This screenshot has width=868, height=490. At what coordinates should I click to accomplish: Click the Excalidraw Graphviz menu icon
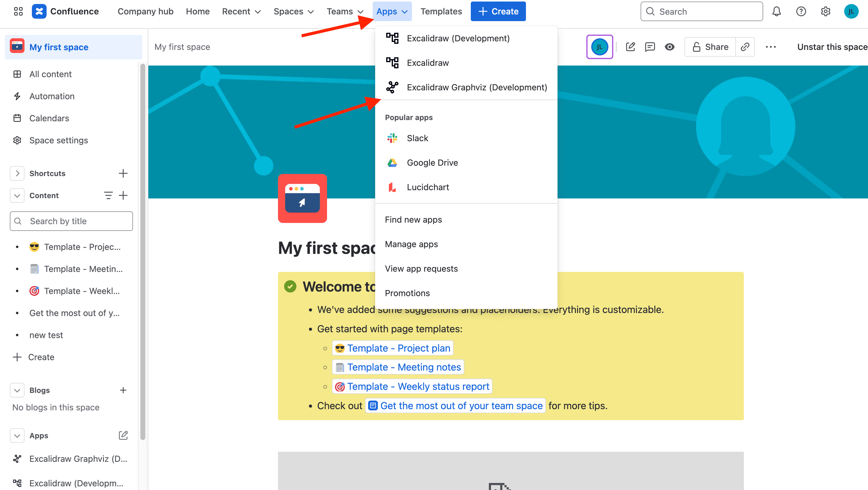[392, 87]
